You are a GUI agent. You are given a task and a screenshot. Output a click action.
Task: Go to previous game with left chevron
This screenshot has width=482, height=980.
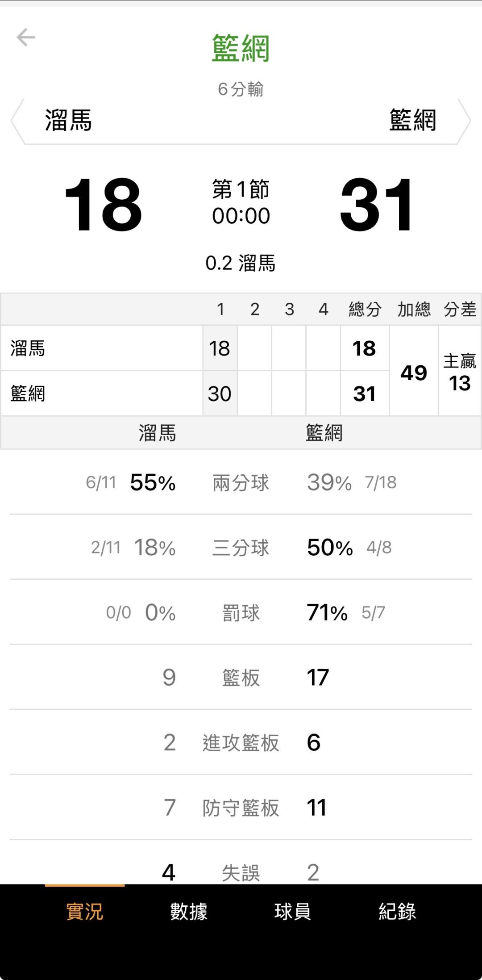click(17, 121)
